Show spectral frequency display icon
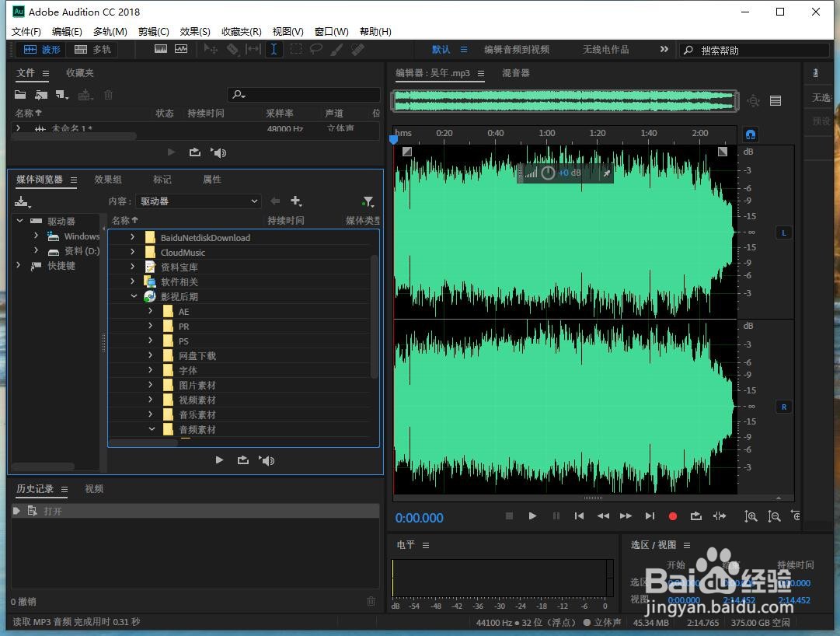The height and width of the screenshot is (636, 840). click(x=160, y=49)
